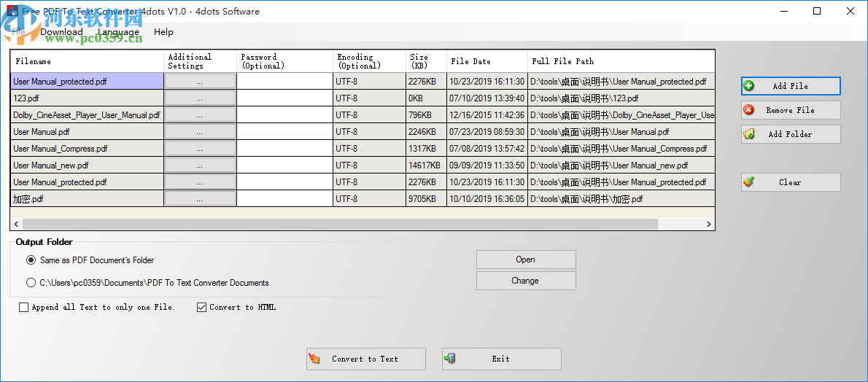
Task: Click the Add Folder icon
Action: tap(748, 134)
